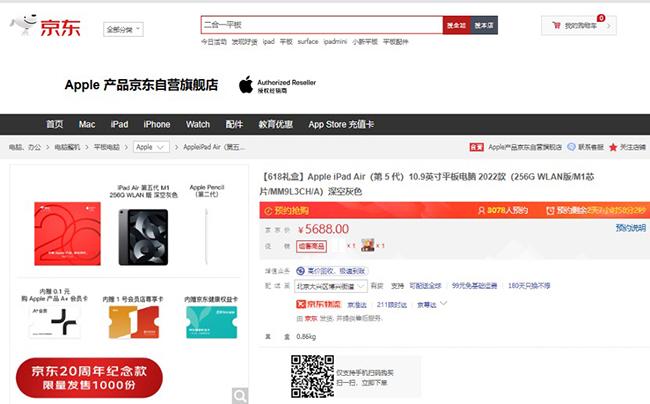
Task: Open App Store gift card menu item
Action: coord(341,124)
